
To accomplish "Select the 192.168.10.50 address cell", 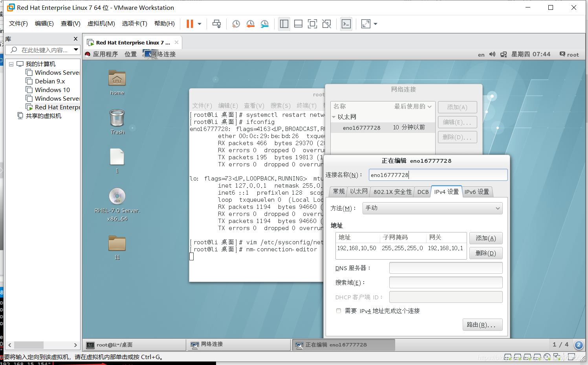I will (x=357, y=248).
